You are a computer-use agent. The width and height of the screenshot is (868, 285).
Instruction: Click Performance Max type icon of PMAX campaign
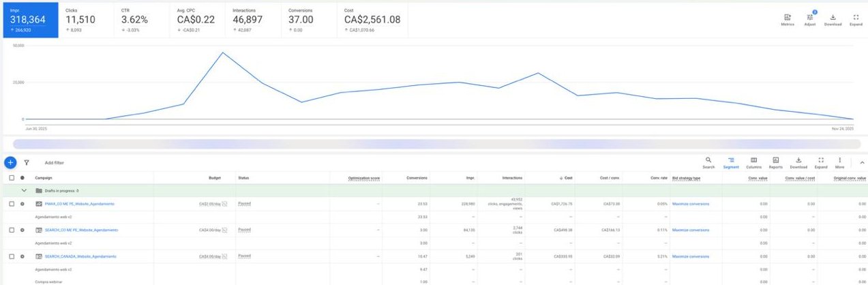pos(39,204)
